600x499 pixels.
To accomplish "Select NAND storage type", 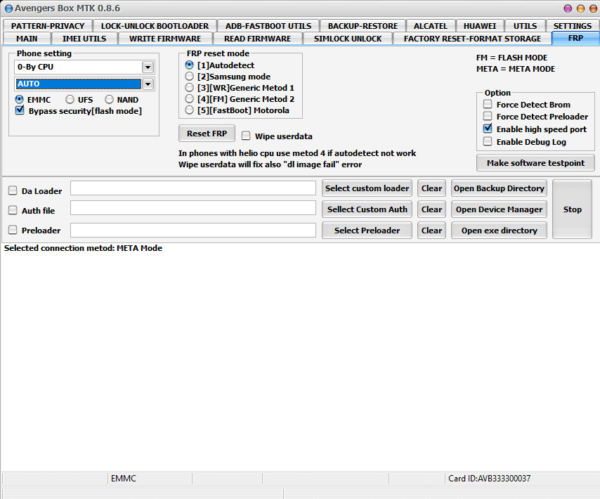I will pos(109,99).
